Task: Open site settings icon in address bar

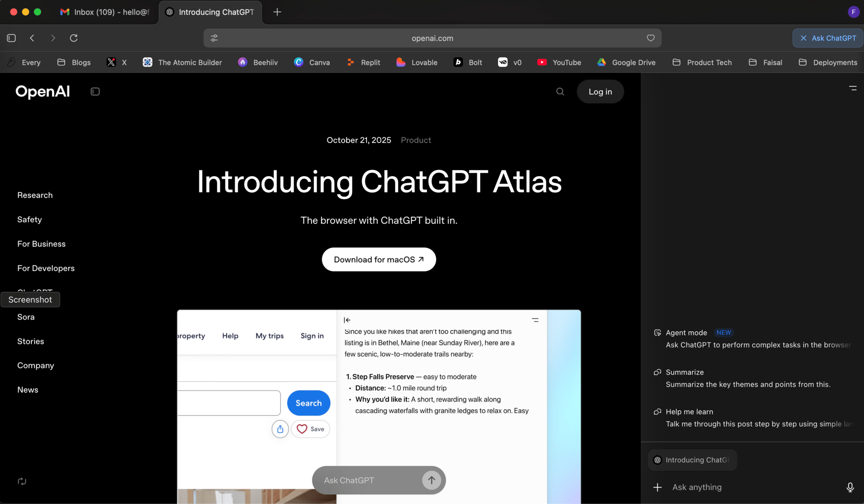Action: click(214, 38)
